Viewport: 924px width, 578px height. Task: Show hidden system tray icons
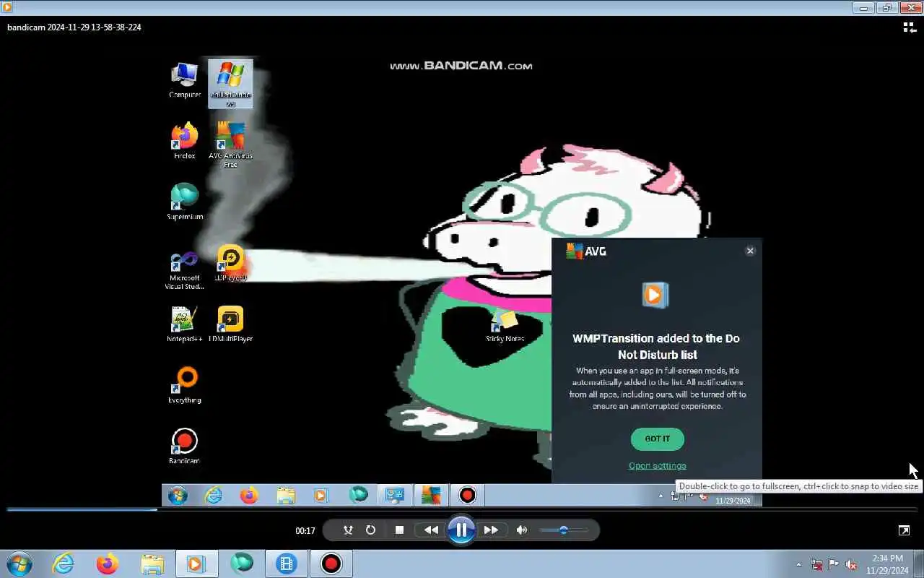click(x=798, y=564)
